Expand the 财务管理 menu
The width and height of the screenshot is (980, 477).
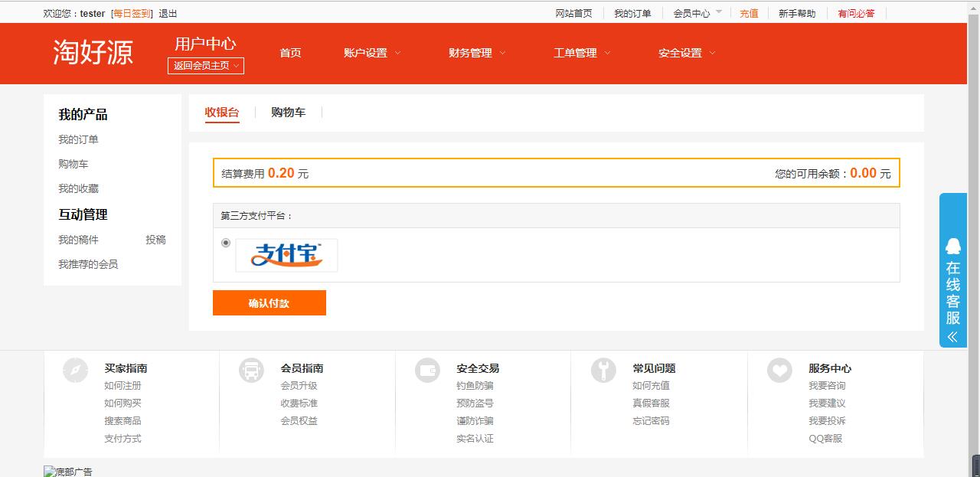click(x=477, y=53)
